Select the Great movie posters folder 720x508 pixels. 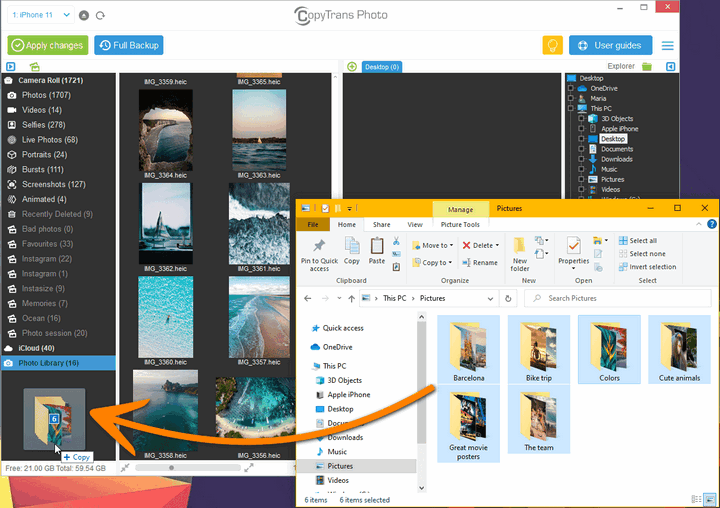[x=468, y=424]
